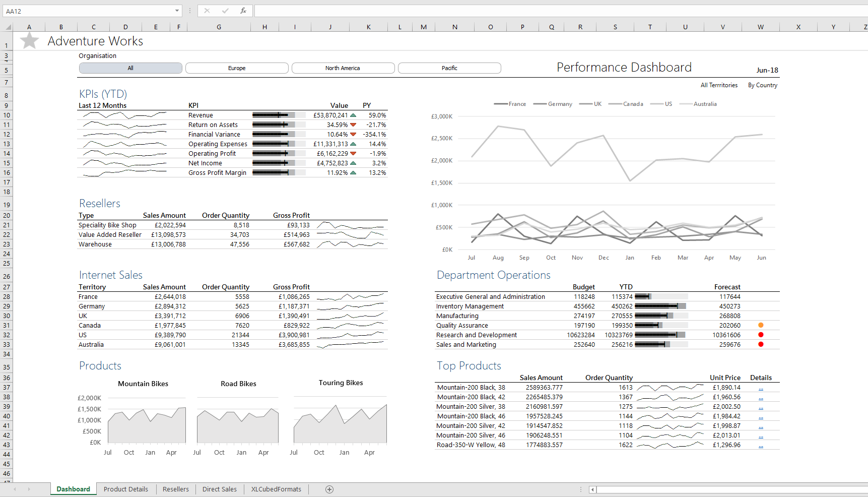Viewport: 868px width, 497px height.
Task: Click the sheet tab scroll-left arrow
Action: coord(15,489)
